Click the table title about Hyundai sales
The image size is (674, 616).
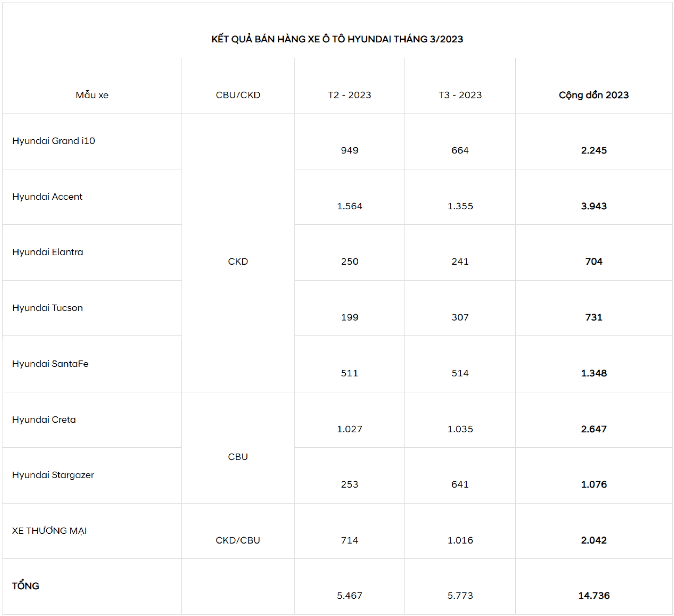[337, 39]
